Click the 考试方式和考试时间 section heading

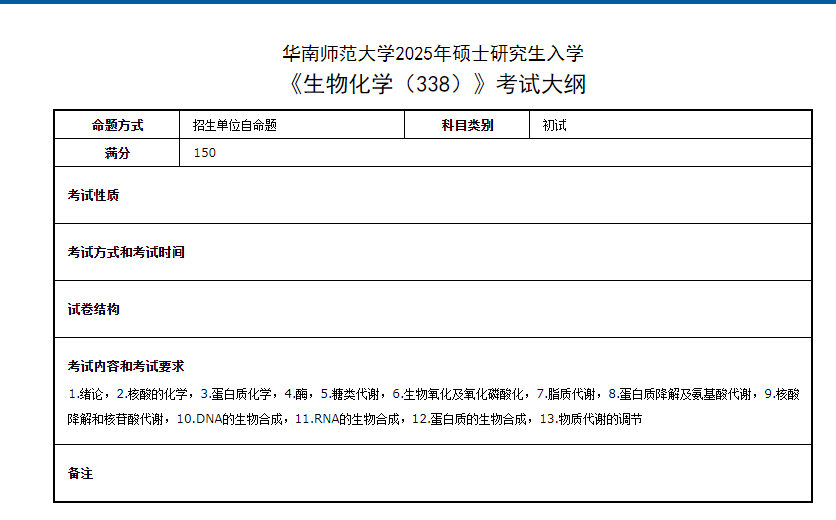(x=126, y=252)
